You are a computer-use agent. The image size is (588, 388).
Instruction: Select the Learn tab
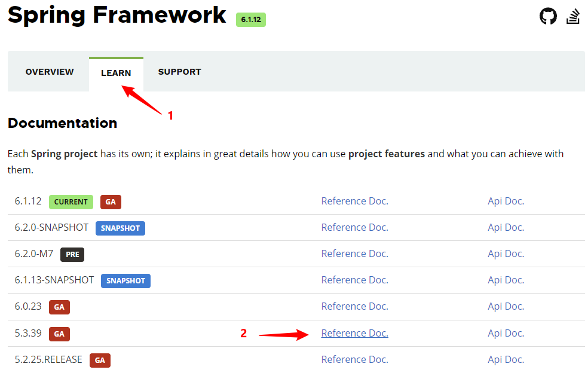(x=116, y=73)
